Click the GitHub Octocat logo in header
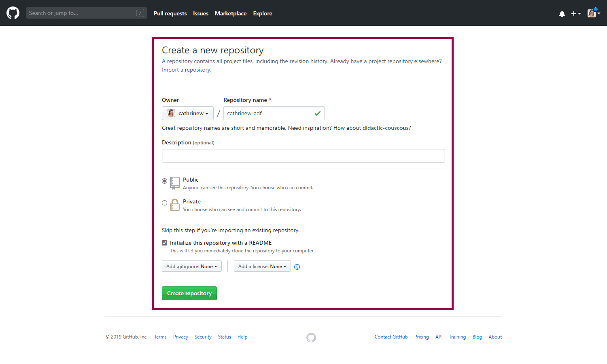The image size is (607, 364). point(13,13)
